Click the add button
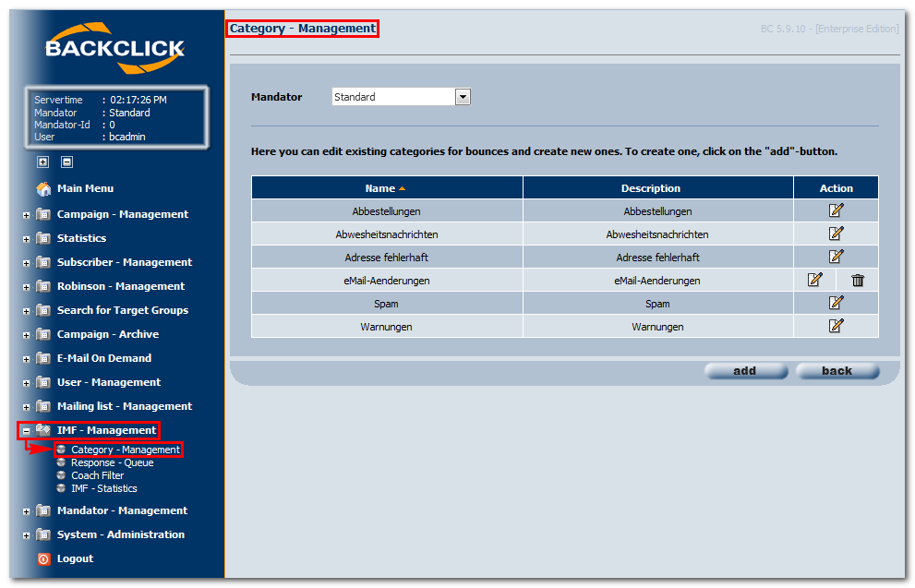This screenshot has height=588, width=915. (x=746, y=371)
